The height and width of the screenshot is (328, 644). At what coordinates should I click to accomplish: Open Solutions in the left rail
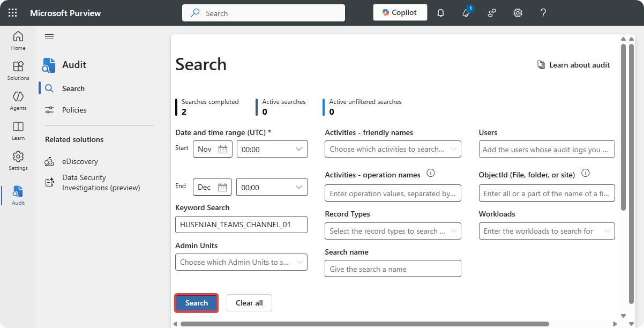[18, 70]
